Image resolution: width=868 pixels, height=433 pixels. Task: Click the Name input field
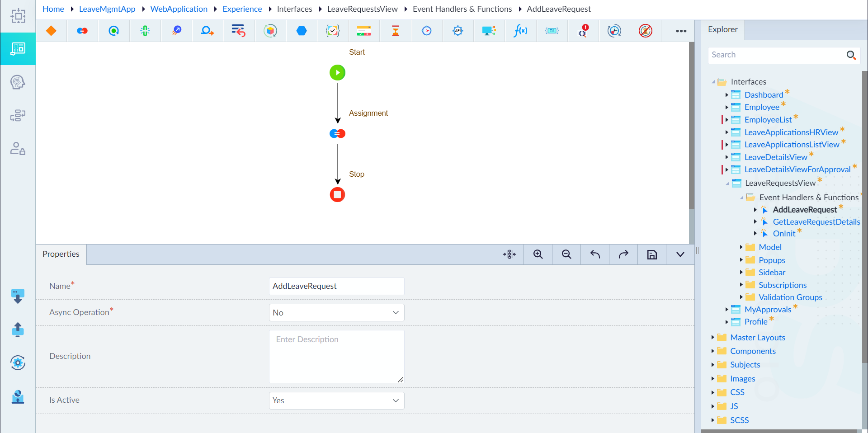click(x=336, y=286)
